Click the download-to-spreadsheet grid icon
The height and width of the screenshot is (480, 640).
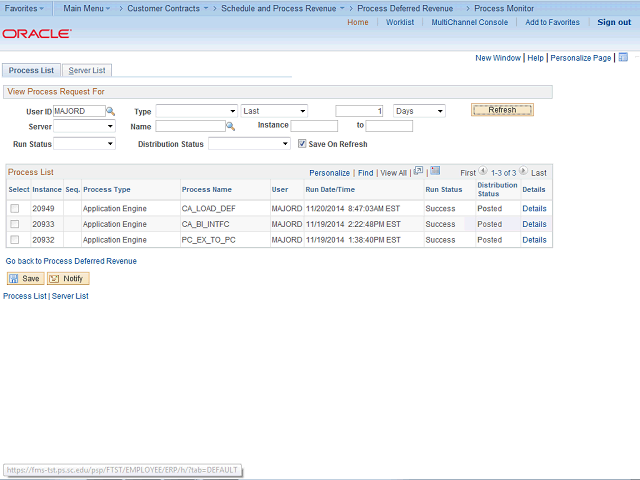pyautogui.click(x=435, y=171)
